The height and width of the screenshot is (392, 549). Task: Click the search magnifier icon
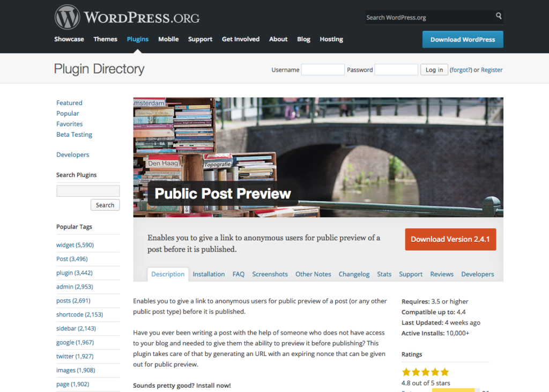coord(499,16)
